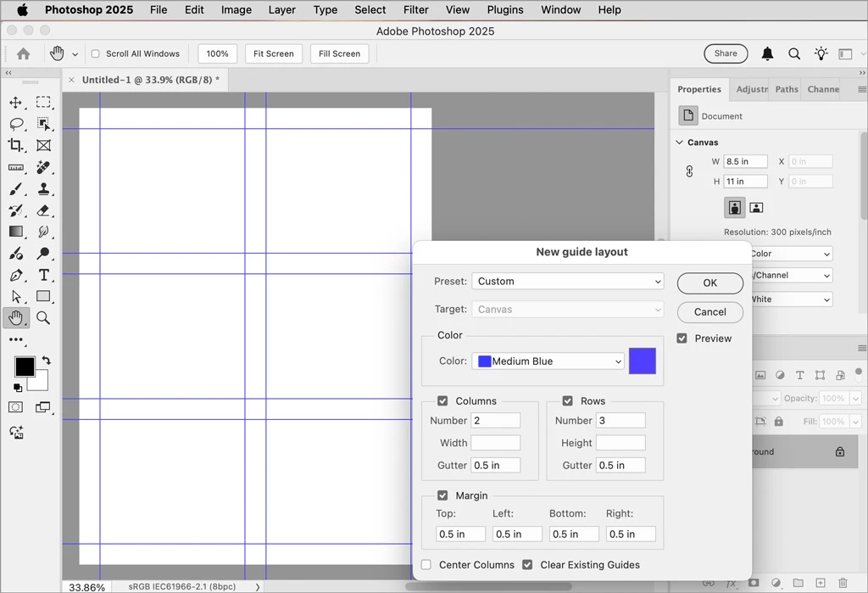The image size is (868, 593).
Task: Switch to the Paths tab
Action: [x=787, y=89]
